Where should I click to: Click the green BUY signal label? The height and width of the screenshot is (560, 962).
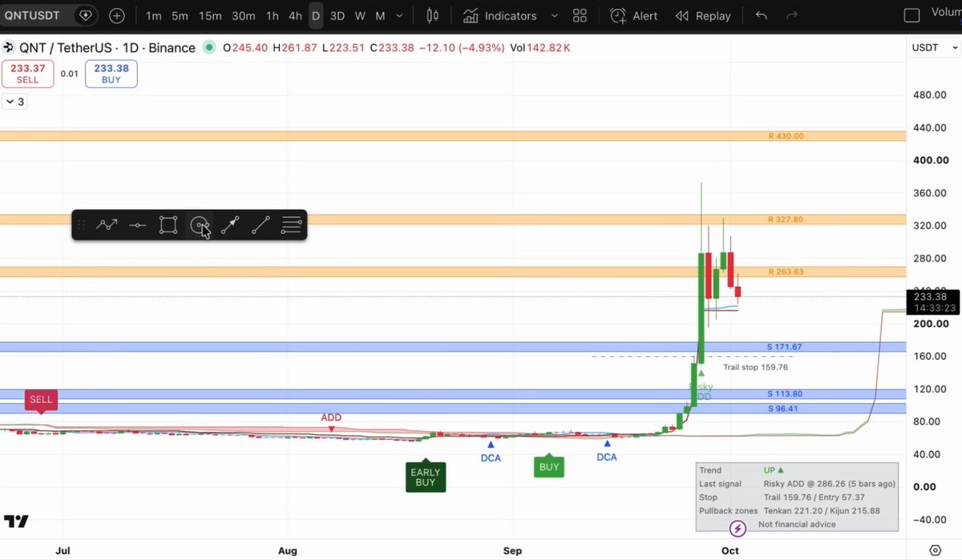[549, 466]
